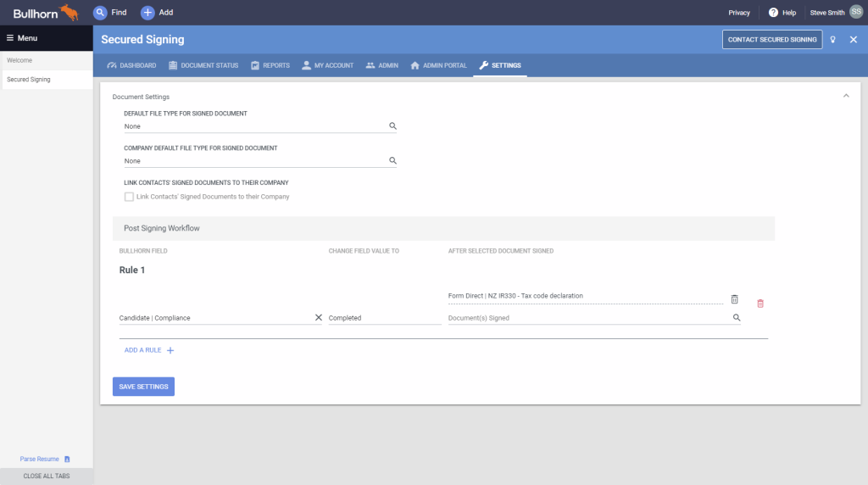
Task: Delete Rule 1 red trash icon
Action: pyautogui.click(x=760, y=304)
